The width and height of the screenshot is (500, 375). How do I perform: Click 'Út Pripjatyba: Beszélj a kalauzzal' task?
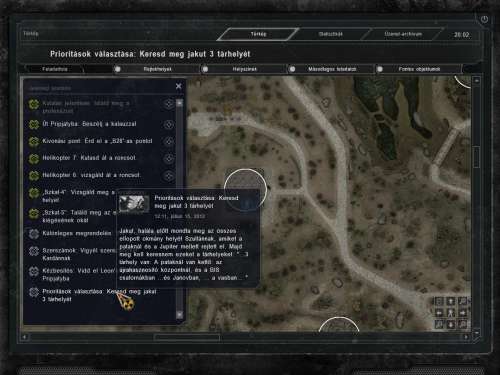coord(89,124)
